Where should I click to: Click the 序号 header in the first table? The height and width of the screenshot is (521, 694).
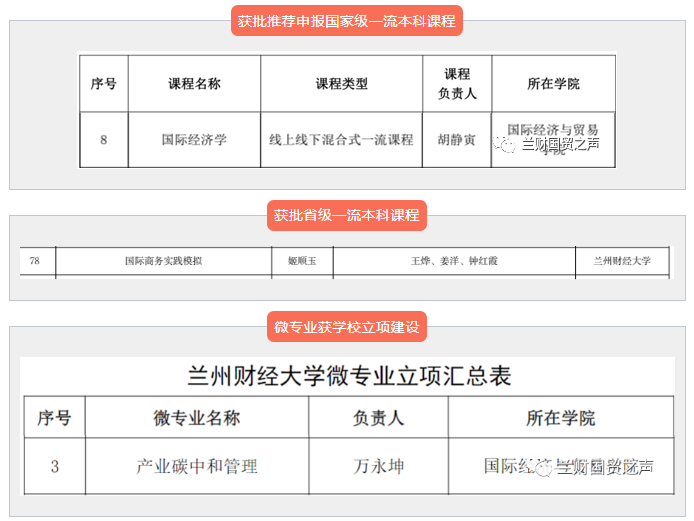[103, 84]
